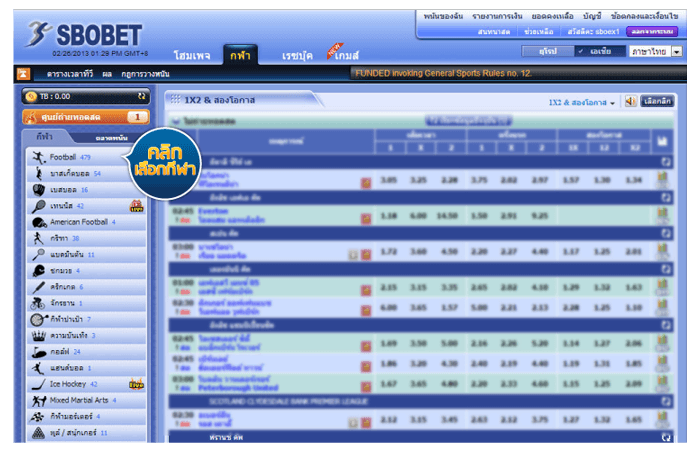Click เลือกลีก select league button

(657, 101)
